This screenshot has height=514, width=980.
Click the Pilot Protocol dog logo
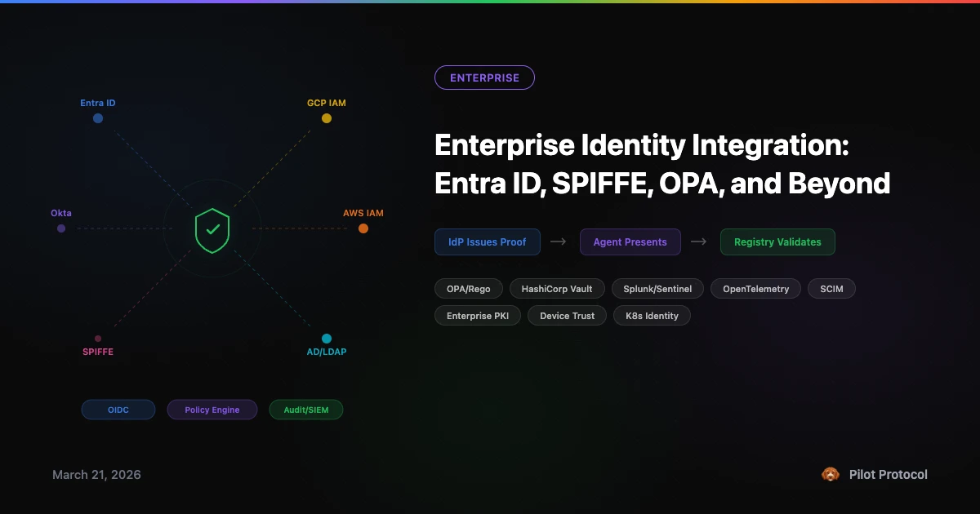831,474
